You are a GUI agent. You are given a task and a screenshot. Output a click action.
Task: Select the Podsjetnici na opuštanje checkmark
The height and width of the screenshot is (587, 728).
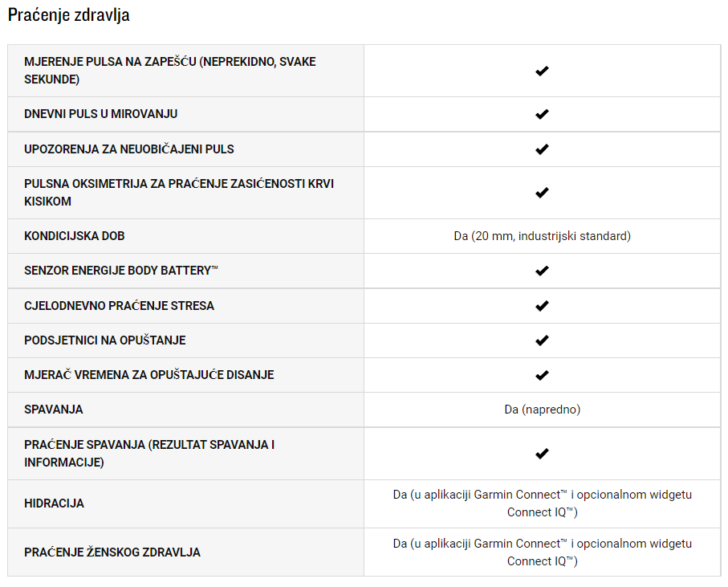tap(542, 340)
